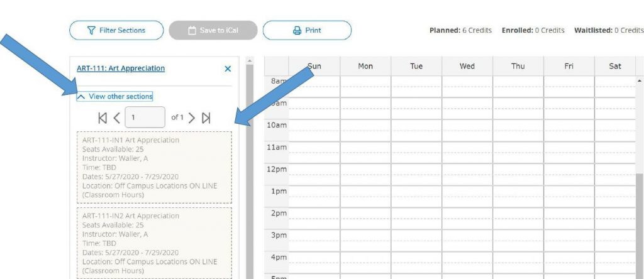Screen dimensions: 644x279
Task: Go to previous sections page
Action: pos(116,118)
